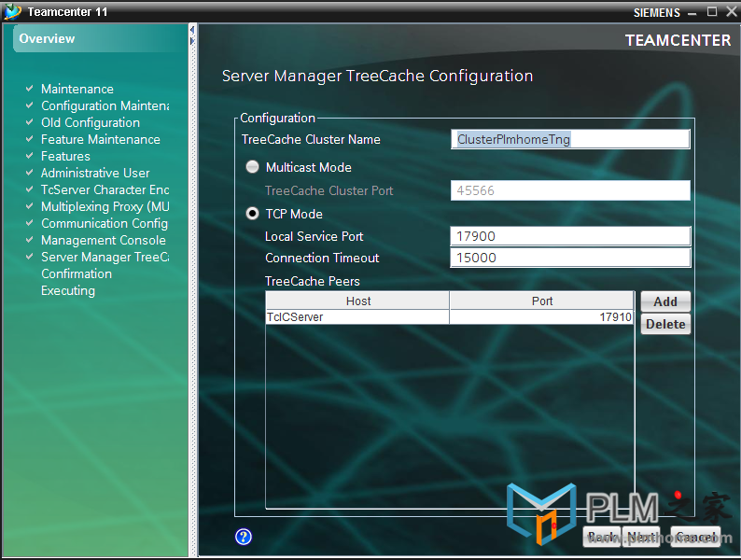Click the Teamcenter app logo in title bar
This screenshot has width=741, height=560.
click(x=12, y=11)
